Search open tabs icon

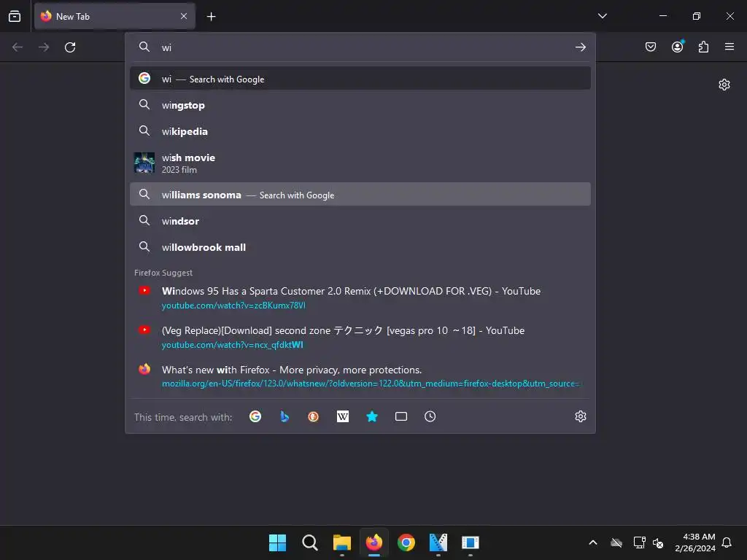point(401,416)
